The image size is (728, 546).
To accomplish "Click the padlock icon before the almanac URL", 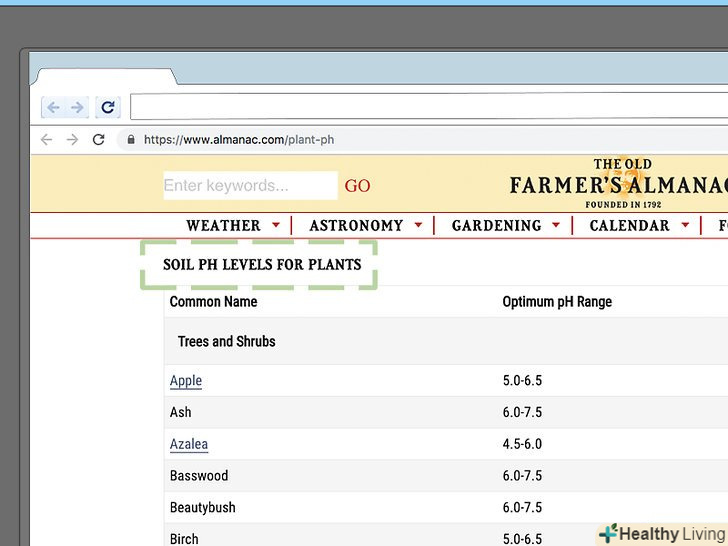I will click(x=129, y=140).
